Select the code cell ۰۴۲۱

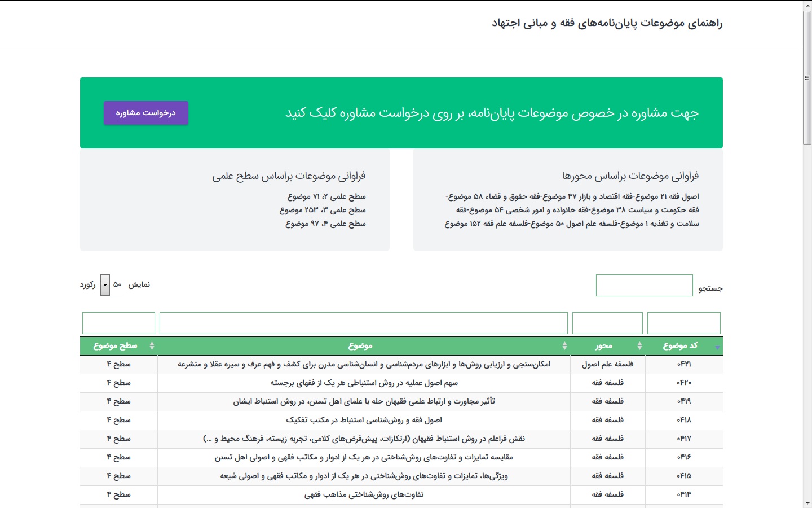684,365
